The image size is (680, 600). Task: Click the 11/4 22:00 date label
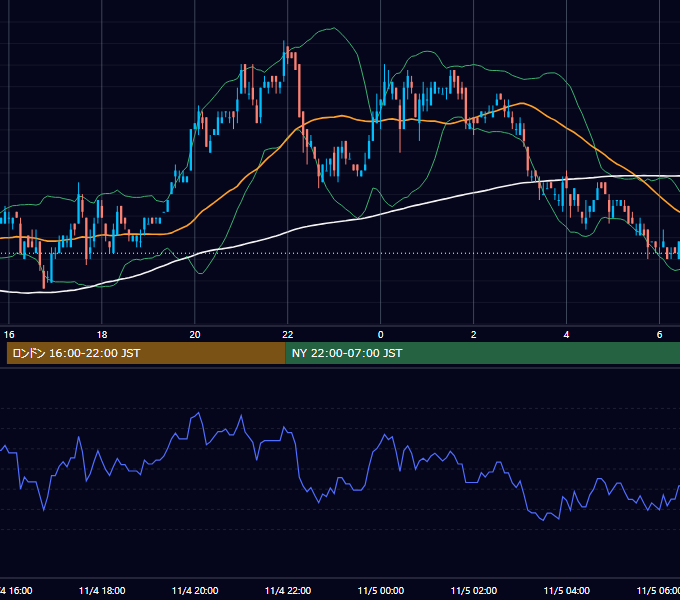point(288,590)
